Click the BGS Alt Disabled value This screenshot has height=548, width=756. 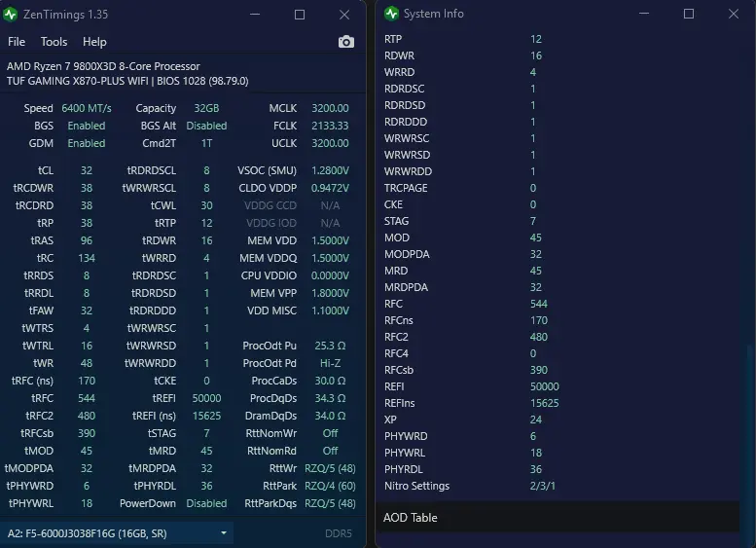(206, 126)
